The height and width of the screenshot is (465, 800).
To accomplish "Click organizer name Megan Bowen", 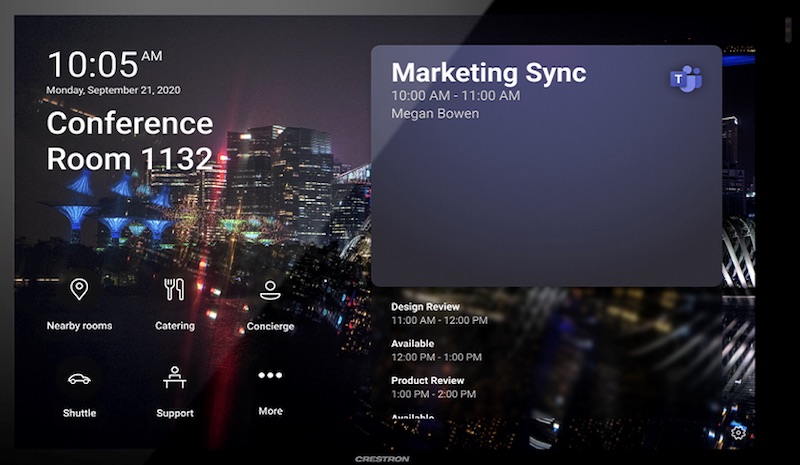I will click(435, 114).
